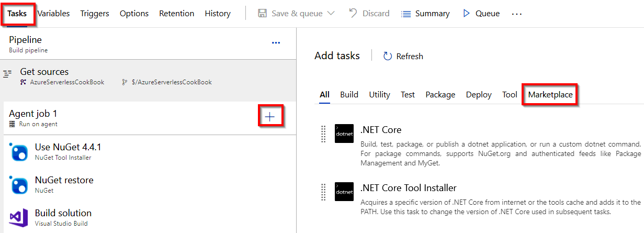This screenshot has width=644, height=233.
Task: Filter tasks by the Utility tab
Action: (x=379, y=95)
